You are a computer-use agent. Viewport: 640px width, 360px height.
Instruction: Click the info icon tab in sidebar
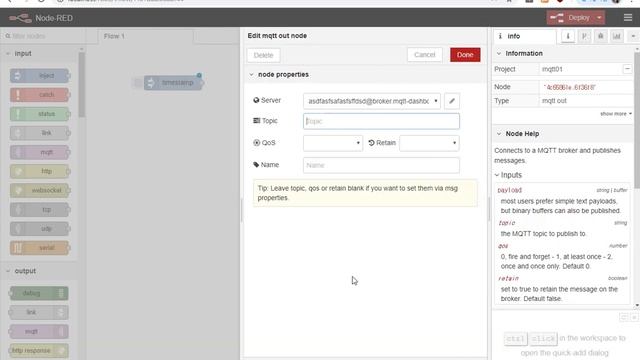(568, 36)
